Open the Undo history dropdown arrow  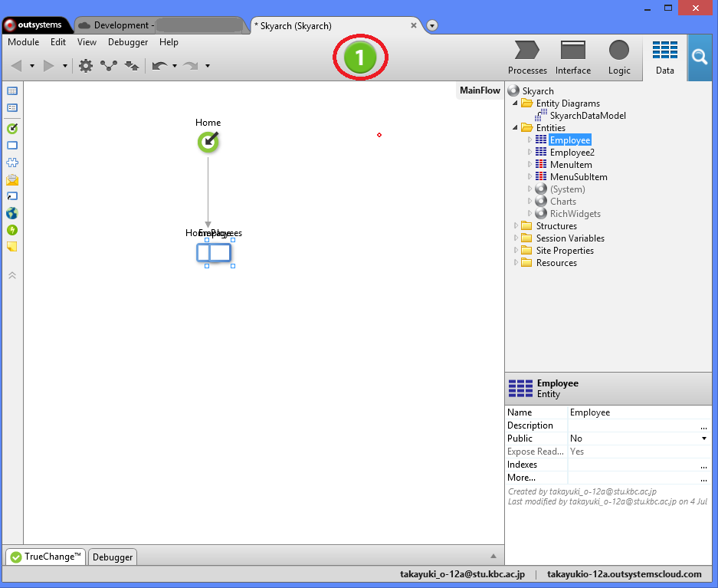point(175,66)
